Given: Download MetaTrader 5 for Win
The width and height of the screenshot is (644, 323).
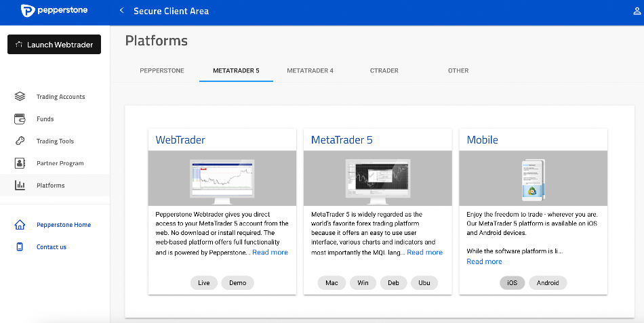Looking at the screenshot, I should pos(363,283).
